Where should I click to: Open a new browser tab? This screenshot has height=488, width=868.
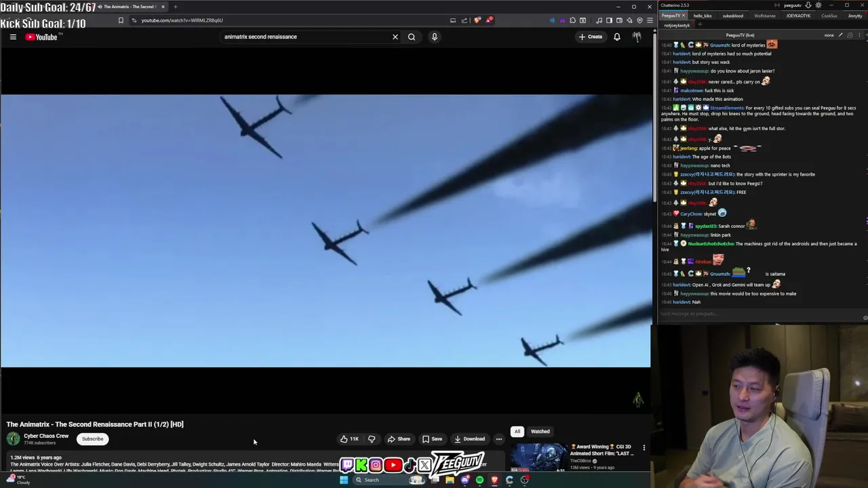click(175, 7)
